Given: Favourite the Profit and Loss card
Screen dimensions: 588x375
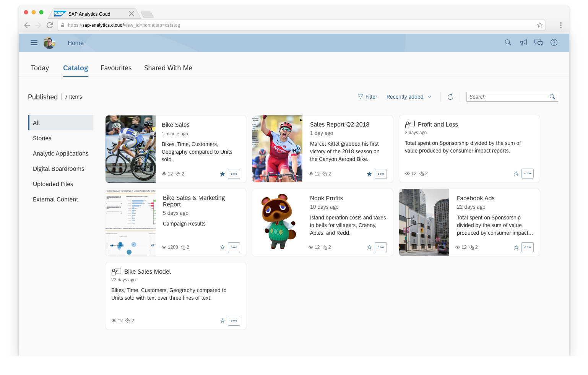Looking at the screenshot, I should click(516, 174).
